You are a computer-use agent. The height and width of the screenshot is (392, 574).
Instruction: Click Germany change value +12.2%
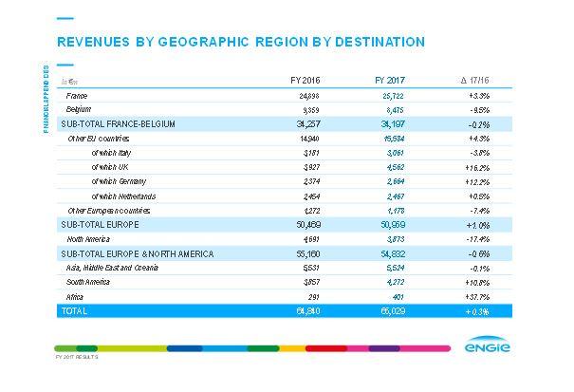coord(477,182)
